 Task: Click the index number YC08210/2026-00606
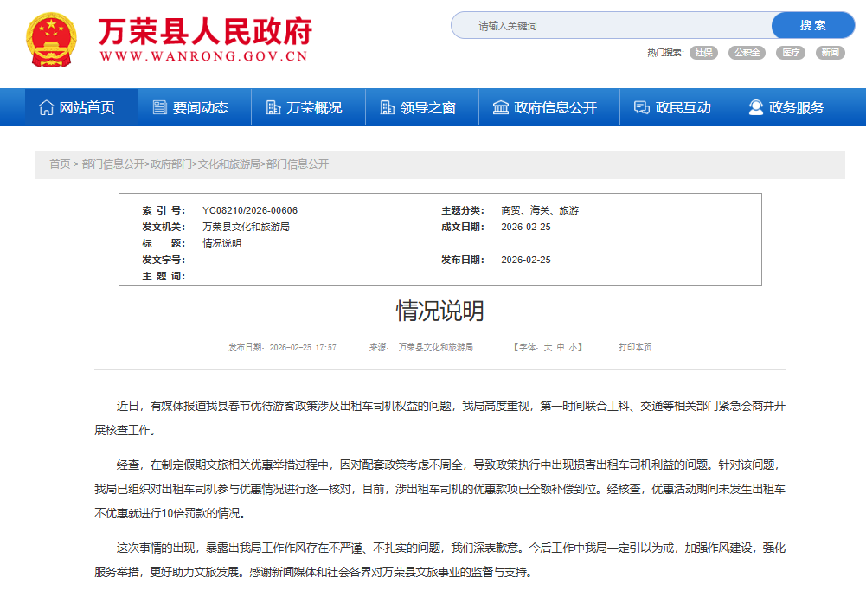click(250, 210)
